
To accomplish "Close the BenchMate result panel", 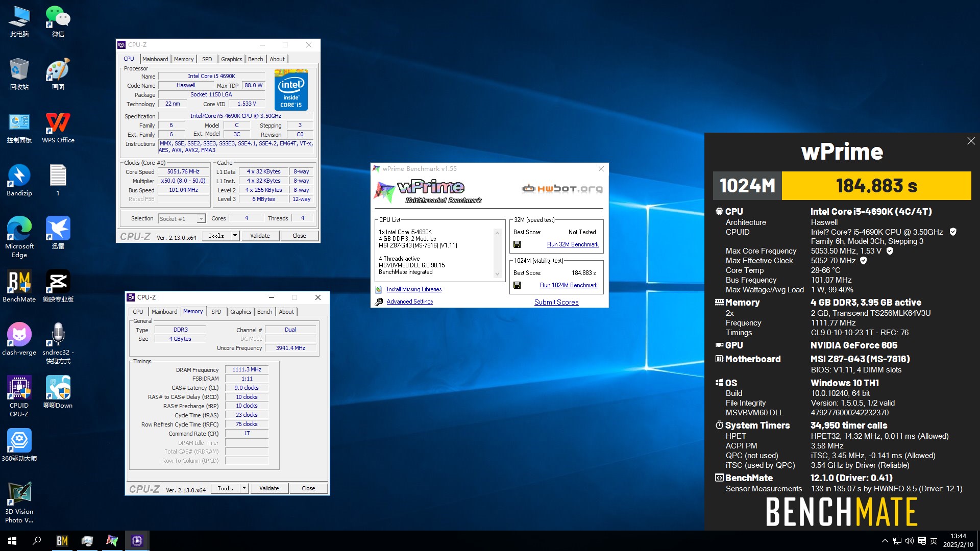I will [x=971, y=141].
